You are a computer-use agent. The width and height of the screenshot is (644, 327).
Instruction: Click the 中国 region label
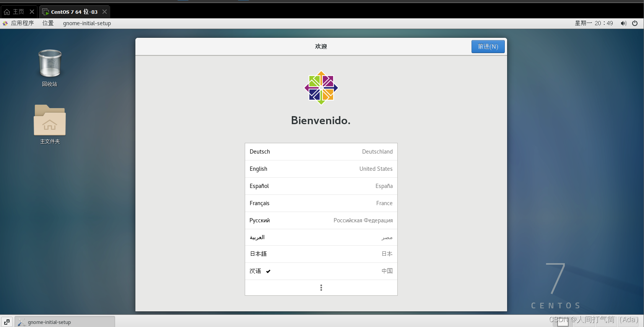387,271
